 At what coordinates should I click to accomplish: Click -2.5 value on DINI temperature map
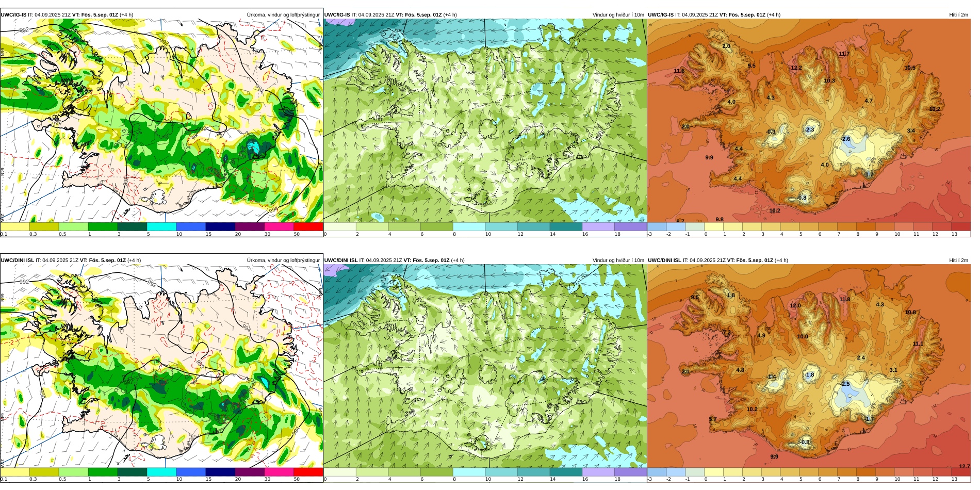pos(844,384)
